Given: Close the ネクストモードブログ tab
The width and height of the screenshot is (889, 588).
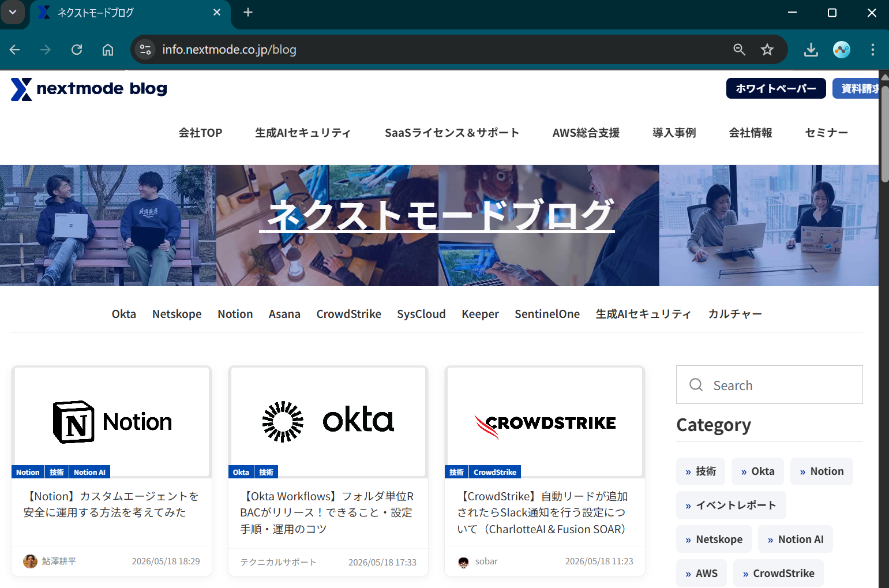Looking at the screenshot, I should pyautogui.click(x=217, y=12).
